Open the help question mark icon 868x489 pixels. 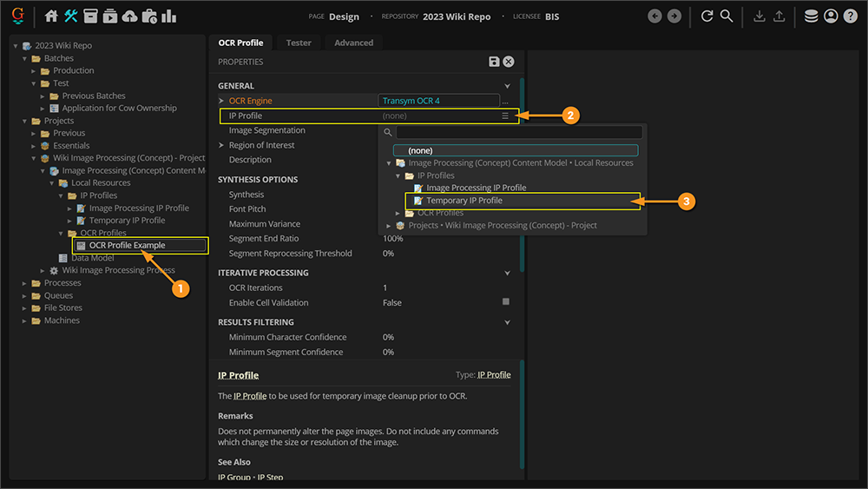(851, 17)
